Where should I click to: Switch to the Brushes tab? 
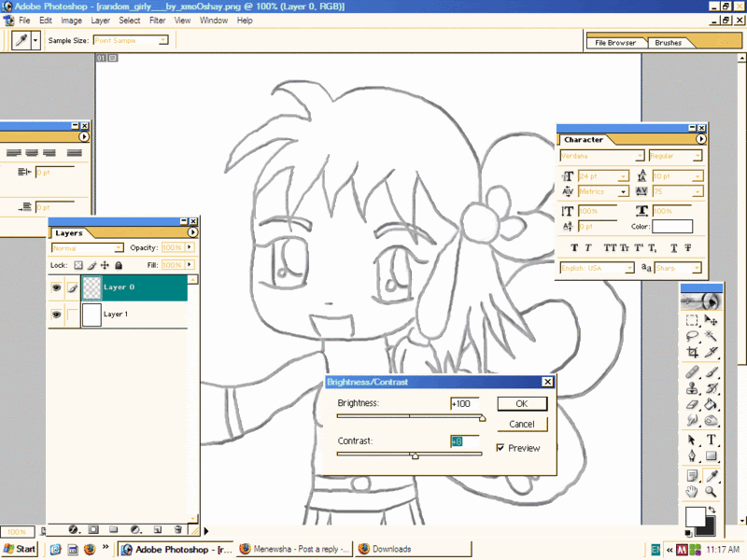pos(668,43)
